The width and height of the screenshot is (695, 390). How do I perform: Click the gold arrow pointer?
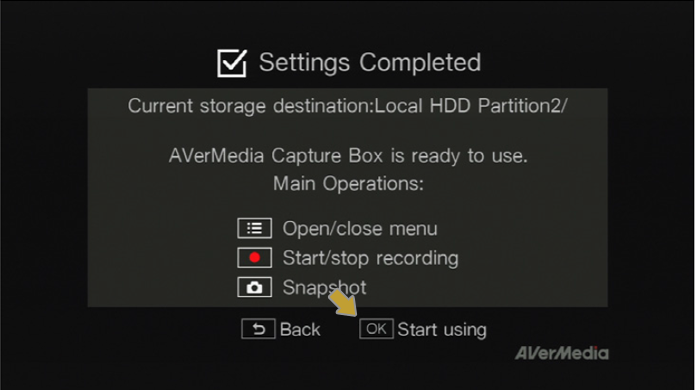[343, 303]
